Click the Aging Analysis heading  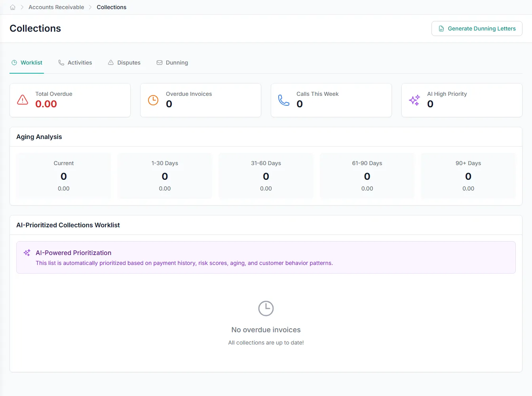click(39, 137)
